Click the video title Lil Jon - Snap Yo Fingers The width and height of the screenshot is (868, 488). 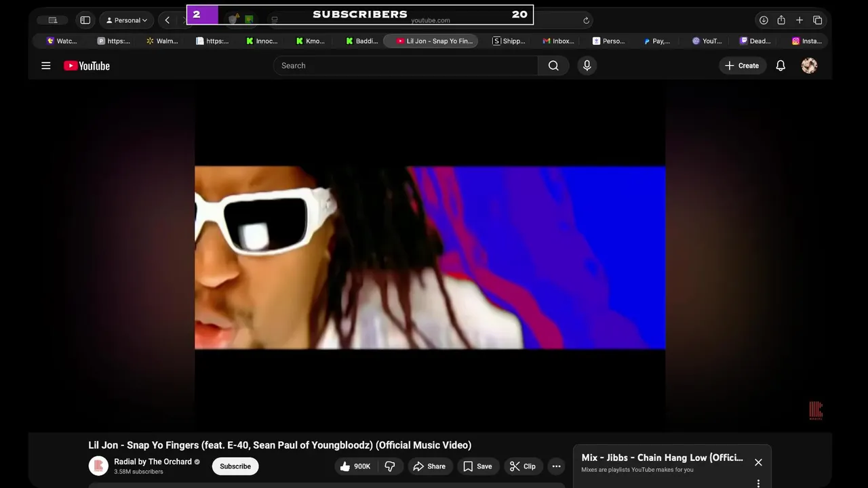click(279, 445)
